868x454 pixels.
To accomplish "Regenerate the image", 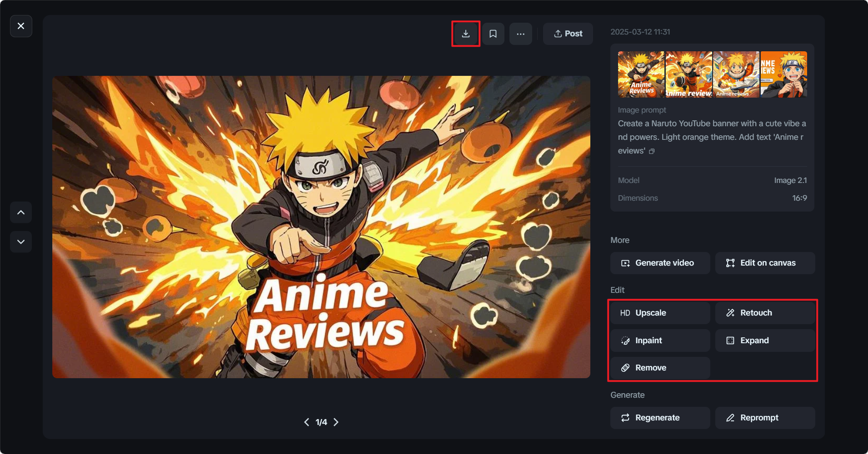I will (660, 418).
